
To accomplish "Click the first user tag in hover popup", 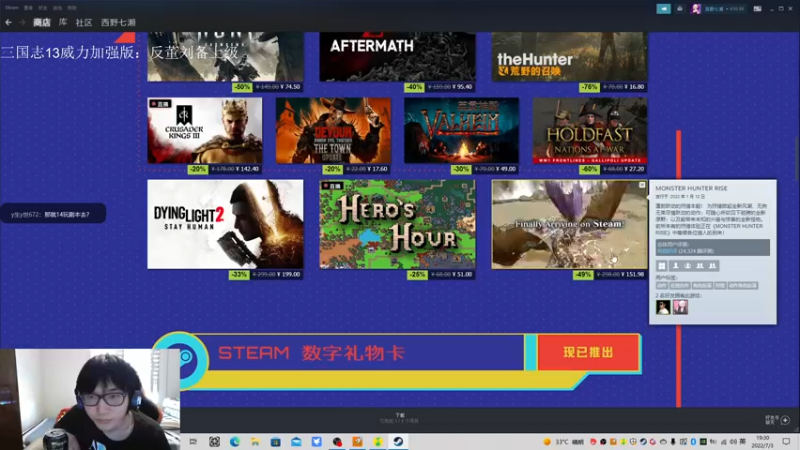I will point(661,286).
